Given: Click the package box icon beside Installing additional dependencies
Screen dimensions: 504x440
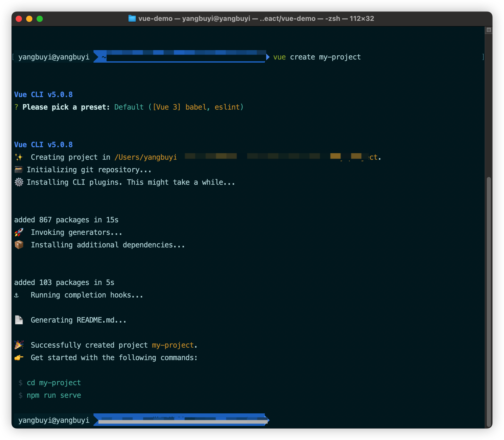Looking at the screenshot, I should point(19,245).
